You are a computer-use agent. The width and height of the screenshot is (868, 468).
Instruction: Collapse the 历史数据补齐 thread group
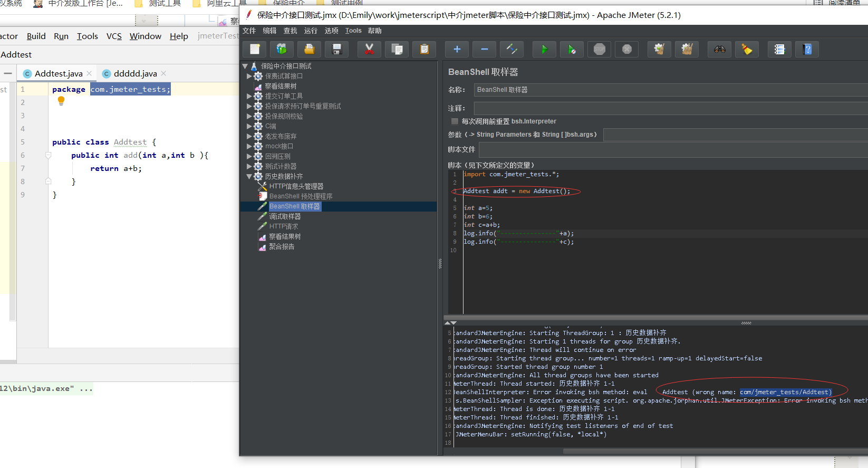[249, 176]
